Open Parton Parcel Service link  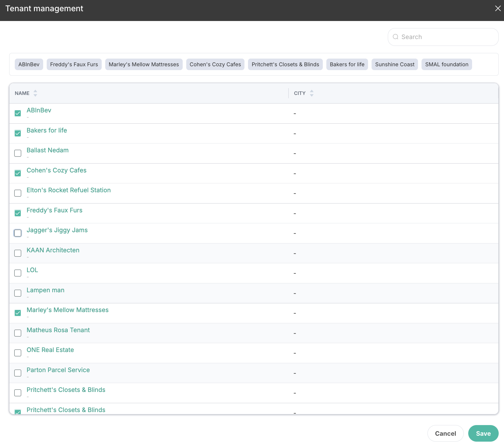click(58, 370)
